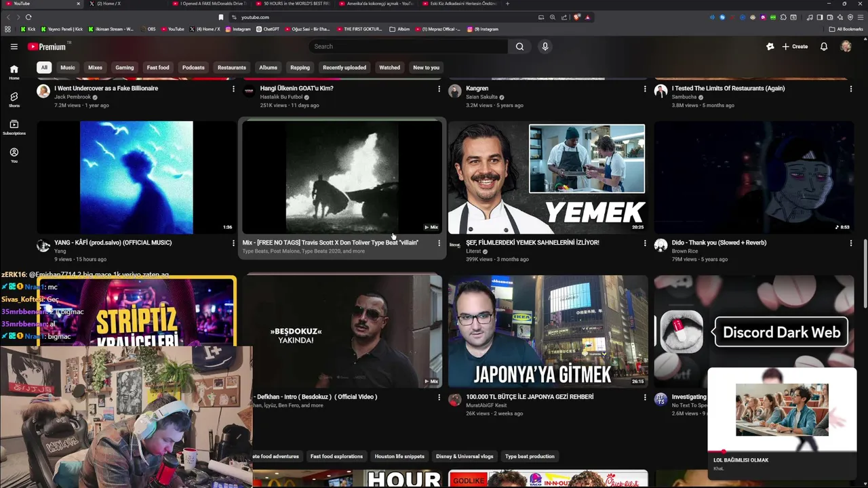Screen dimensions: 868x488
Task: Reload the page in the browser
Action: pyautogui.click(x=28, y=17)
